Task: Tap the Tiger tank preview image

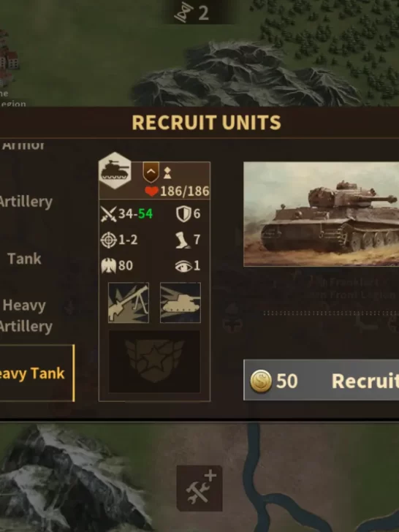Action: click(x=322, y=214)
